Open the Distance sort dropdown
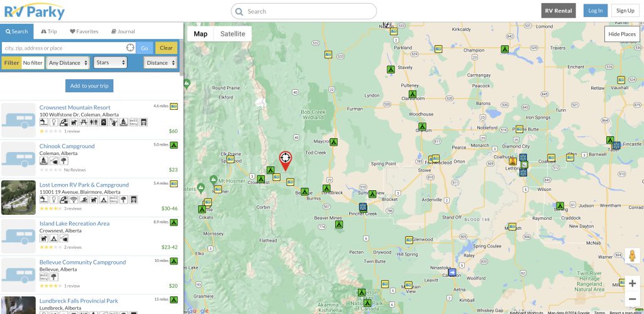644x314 pixels. click(160, 63)
